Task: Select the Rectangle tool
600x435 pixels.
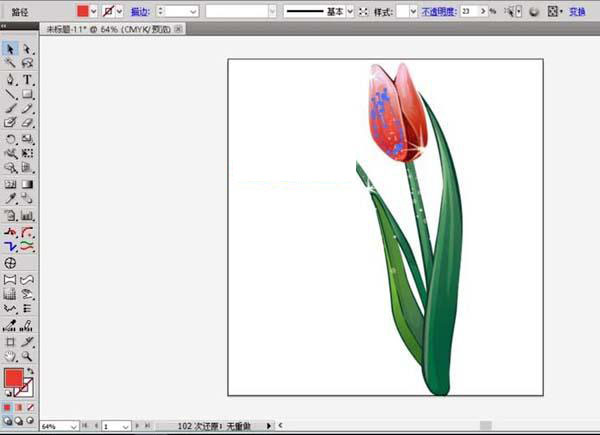Action: click(27, 94)
